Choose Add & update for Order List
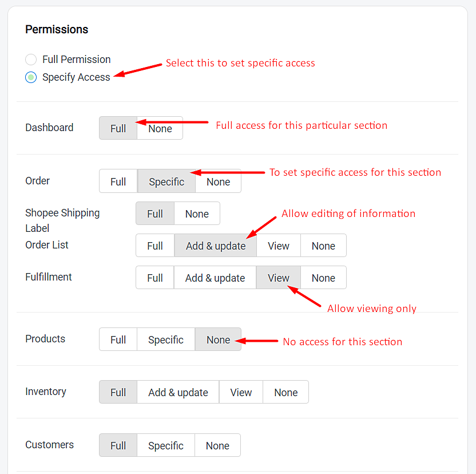Screen dimensions: 476x474 (x=216, y=246)
